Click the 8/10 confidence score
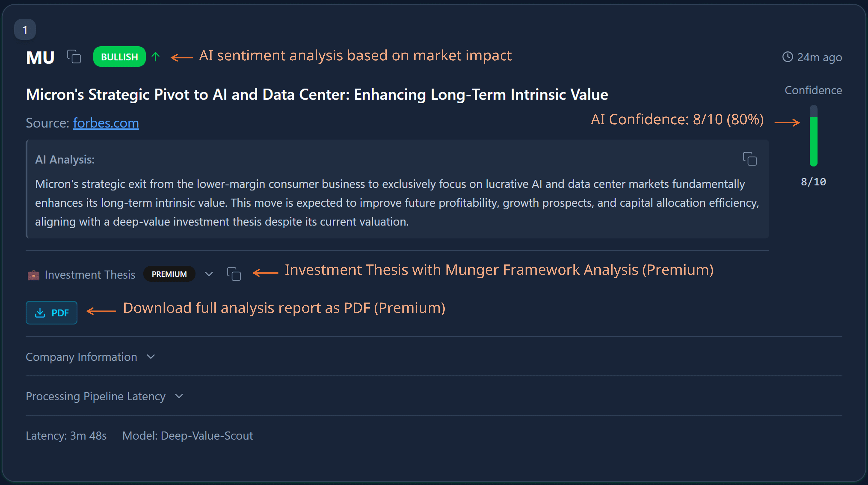 (813, 182)
